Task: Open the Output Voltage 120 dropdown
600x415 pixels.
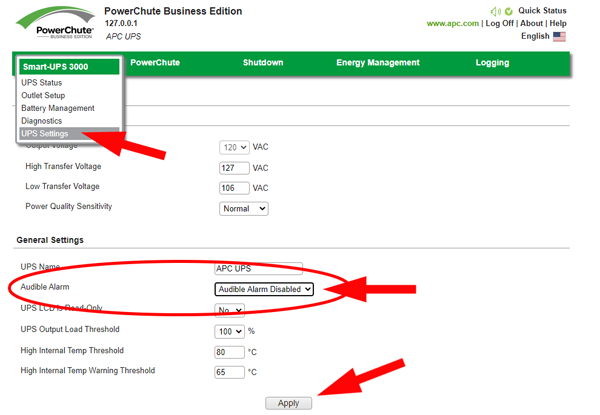Action: pos(234,147)
